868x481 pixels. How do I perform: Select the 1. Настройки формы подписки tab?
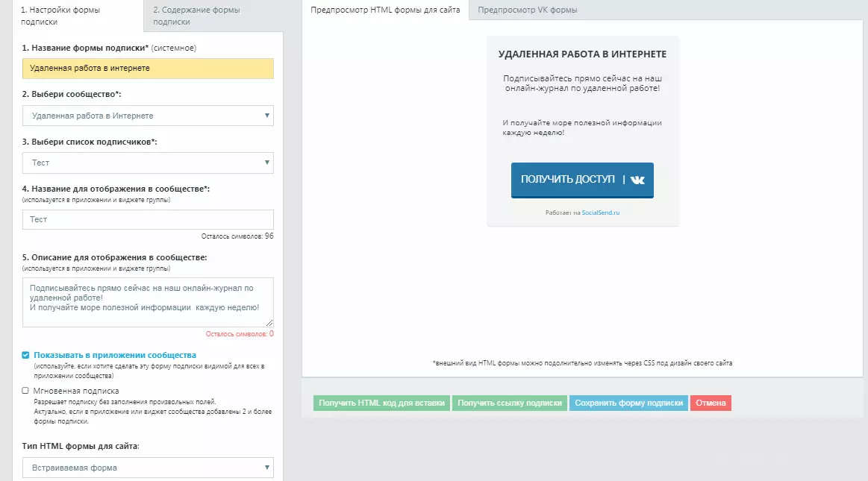pos(78,16)
